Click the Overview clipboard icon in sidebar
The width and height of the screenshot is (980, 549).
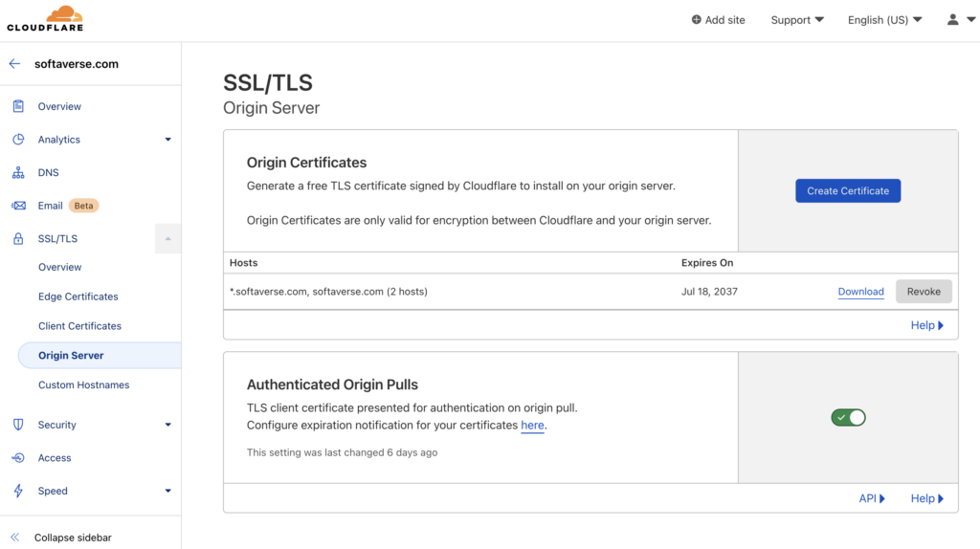tap(18, 106)
